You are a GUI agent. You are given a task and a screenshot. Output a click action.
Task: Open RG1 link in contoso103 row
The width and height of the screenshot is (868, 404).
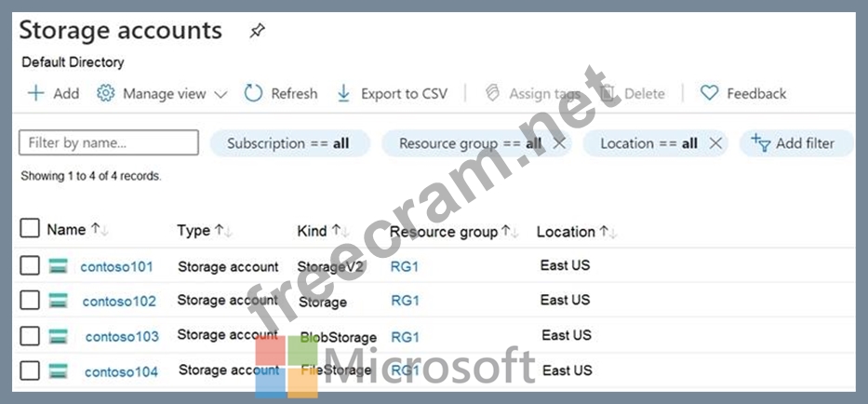point(406,337)
